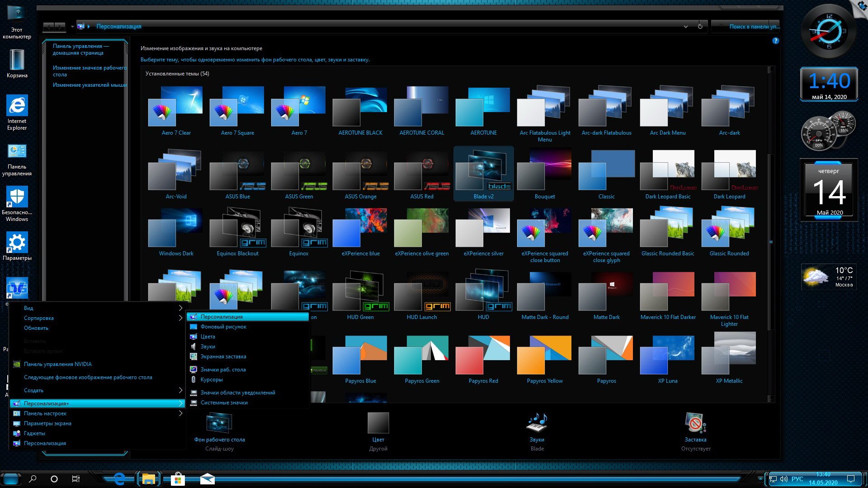Open Гаджеты from the context menu

[98, 433]
